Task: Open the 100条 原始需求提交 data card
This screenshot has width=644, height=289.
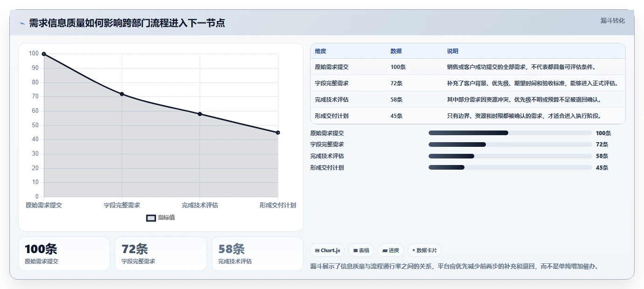Action: pyautogui.click(x=64, y=254)
